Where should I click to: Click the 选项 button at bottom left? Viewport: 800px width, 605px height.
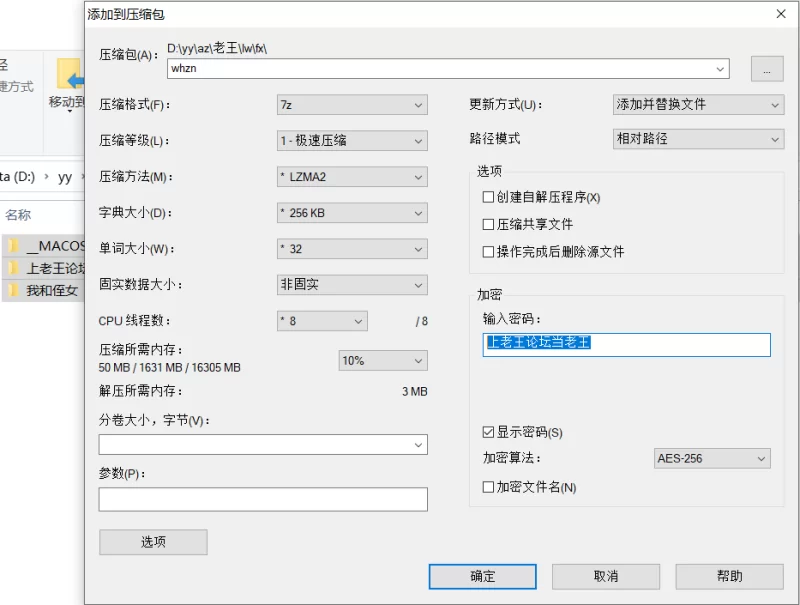153,542
